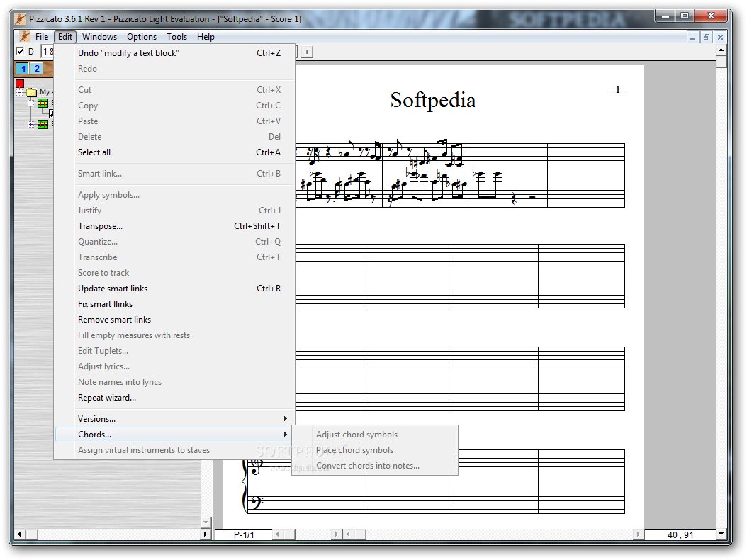The image size is (747, 560).
Task: Restore the inner score document window
Action: click(x=707, y=37)
